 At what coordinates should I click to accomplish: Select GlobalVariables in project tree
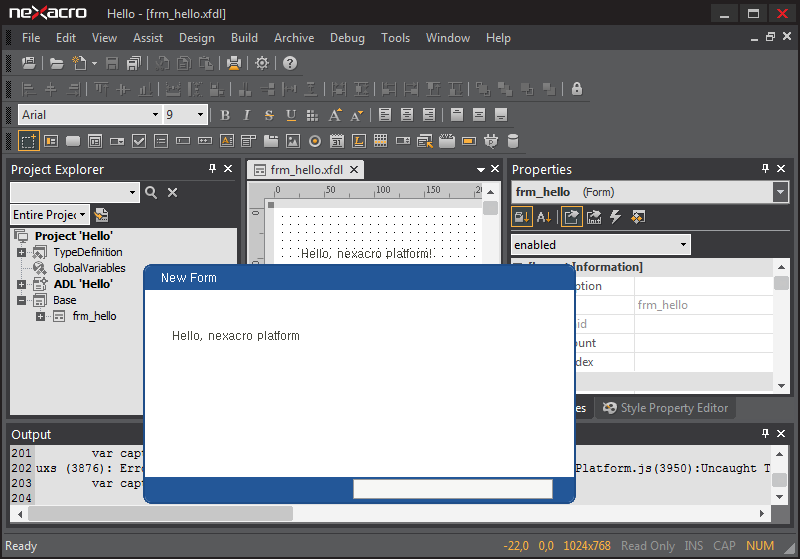(x=89, y=268)
